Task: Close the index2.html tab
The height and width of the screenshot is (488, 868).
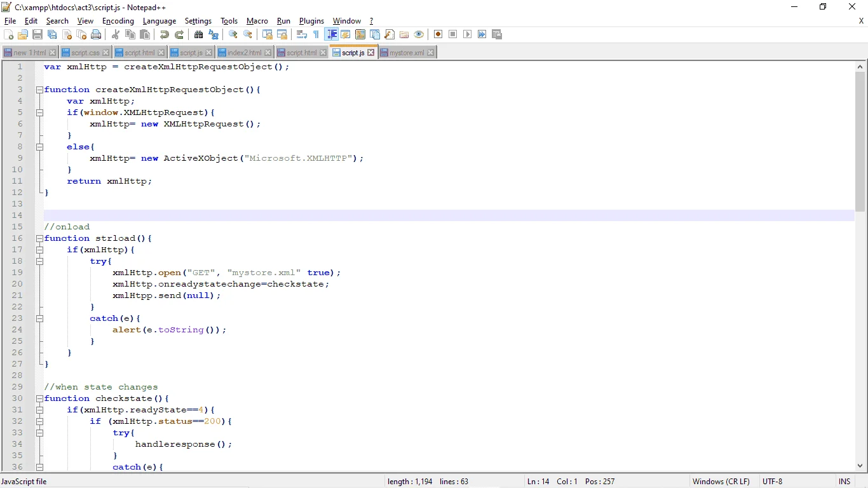Action: tap(268, 53)
